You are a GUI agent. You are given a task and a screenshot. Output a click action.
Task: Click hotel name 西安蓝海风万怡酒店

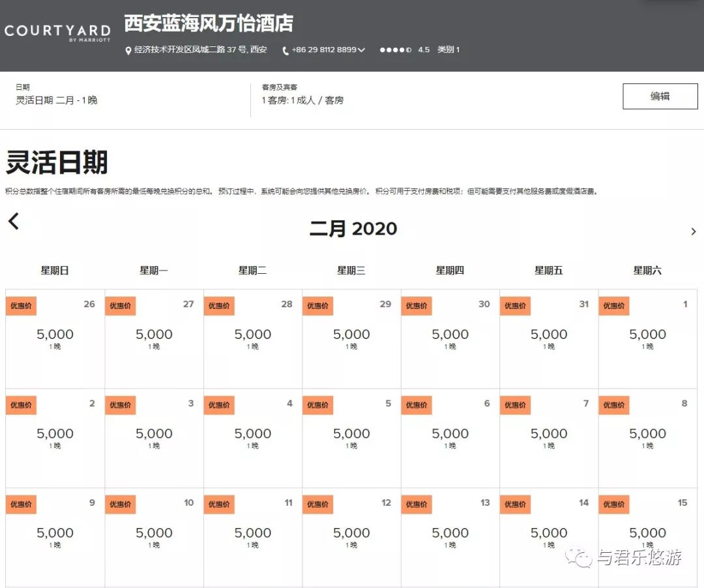pyautogui.click(x=209, y=23)
